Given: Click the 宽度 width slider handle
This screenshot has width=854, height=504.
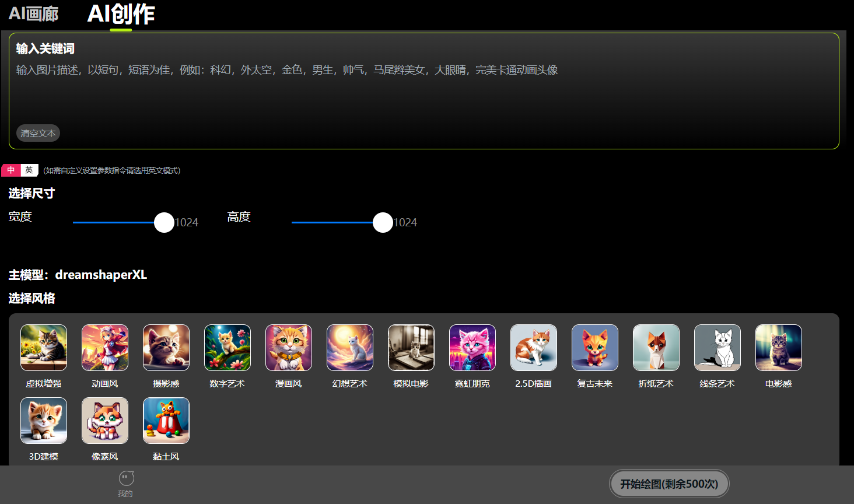Looking at the screenshot, I should pyautogui.click(x=164, y=222).
